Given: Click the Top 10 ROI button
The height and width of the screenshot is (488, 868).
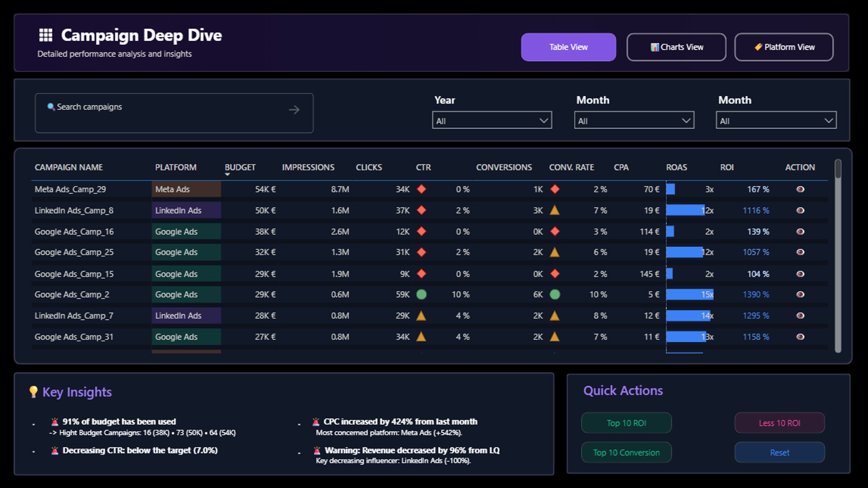Looking at the screenshot, I should [x=626, y=423].
